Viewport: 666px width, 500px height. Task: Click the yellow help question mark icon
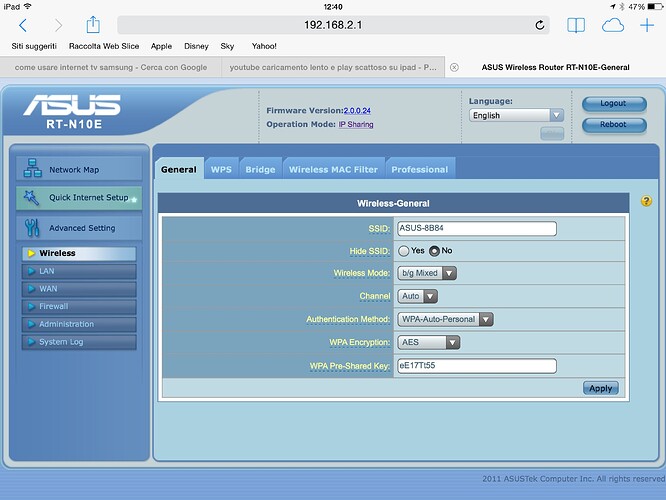[x=646, y=202]
